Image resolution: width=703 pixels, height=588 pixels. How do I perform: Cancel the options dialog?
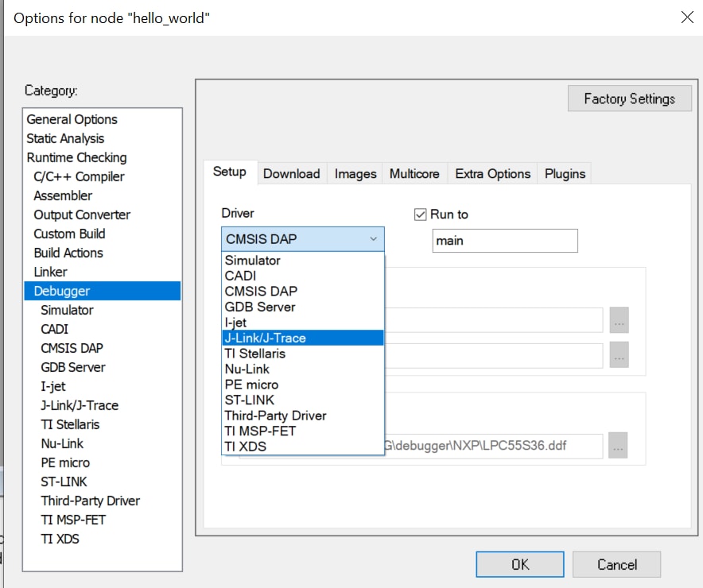pos(616,564)
